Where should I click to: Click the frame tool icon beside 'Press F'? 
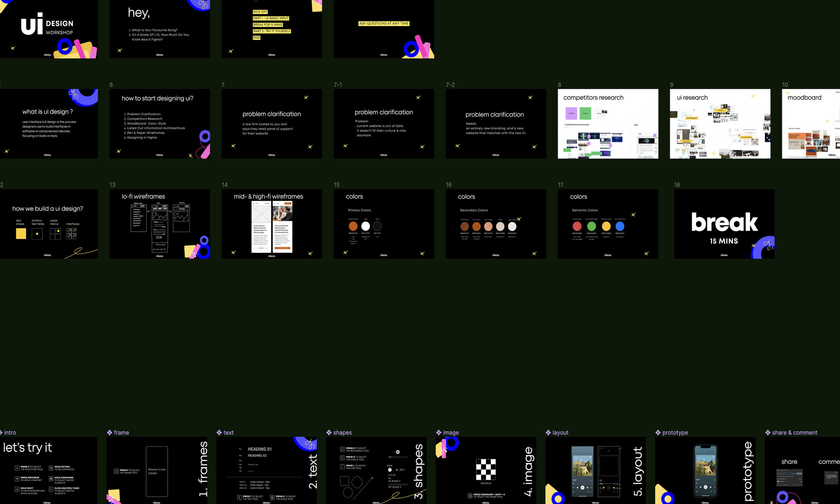[116, 471]
